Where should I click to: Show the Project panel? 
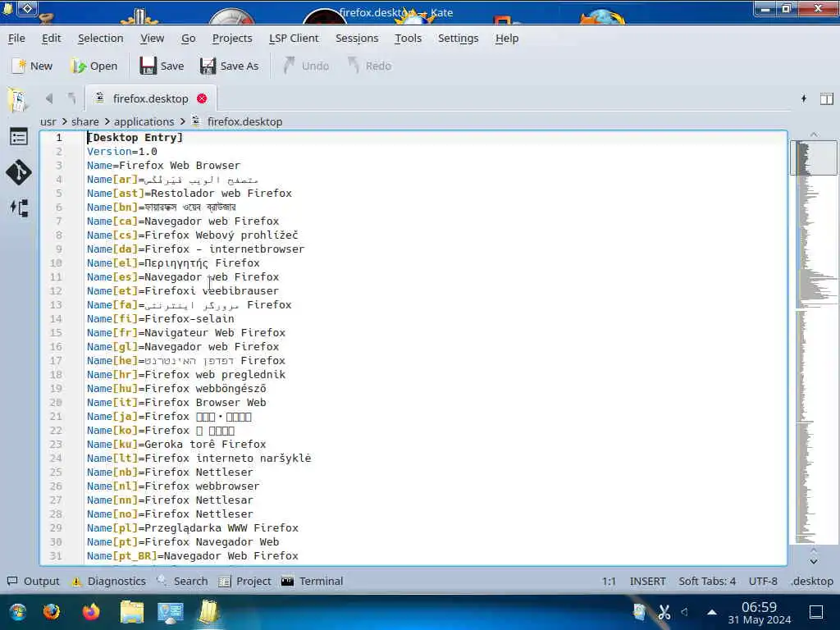pos(244,582)
